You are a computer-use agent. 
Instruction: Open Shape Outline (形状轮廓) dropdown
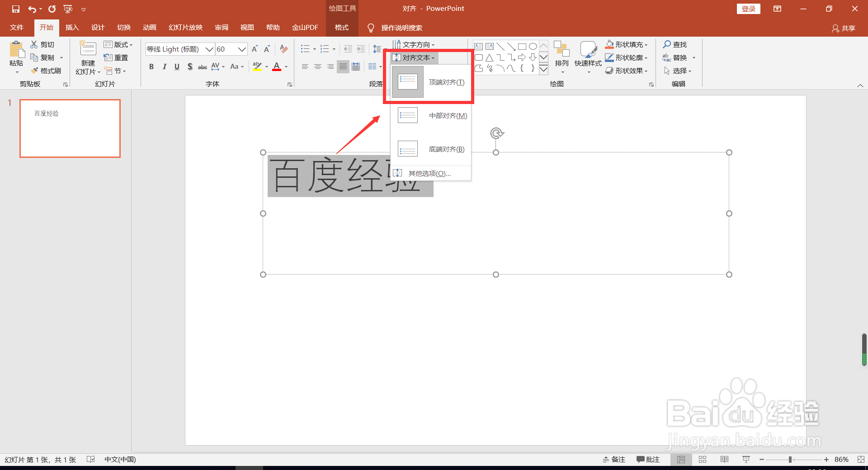click(627, 57)
